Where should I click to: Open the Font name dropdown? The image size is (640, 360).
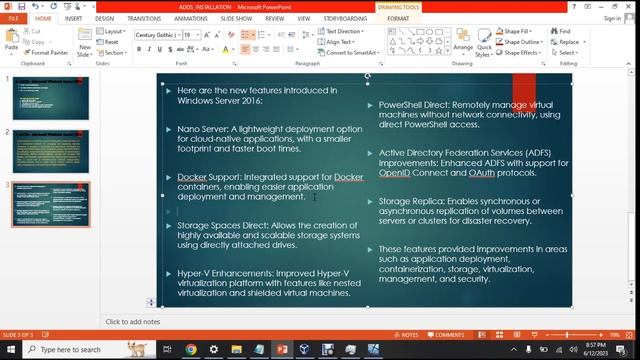point(179,35)
